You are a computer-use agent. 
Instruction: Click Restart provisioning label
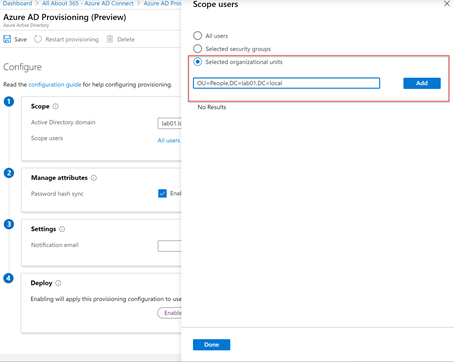72,39
